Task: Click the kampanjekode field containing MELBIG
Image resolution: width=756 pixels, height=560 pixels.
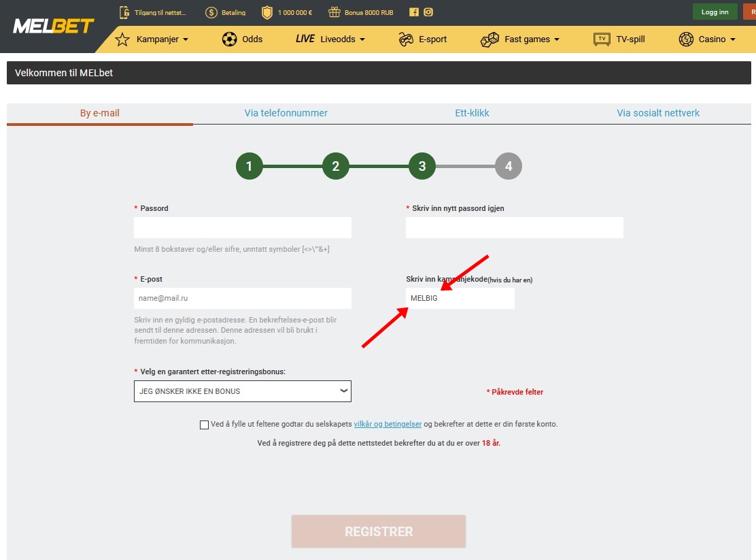Action: pos(460,298)
